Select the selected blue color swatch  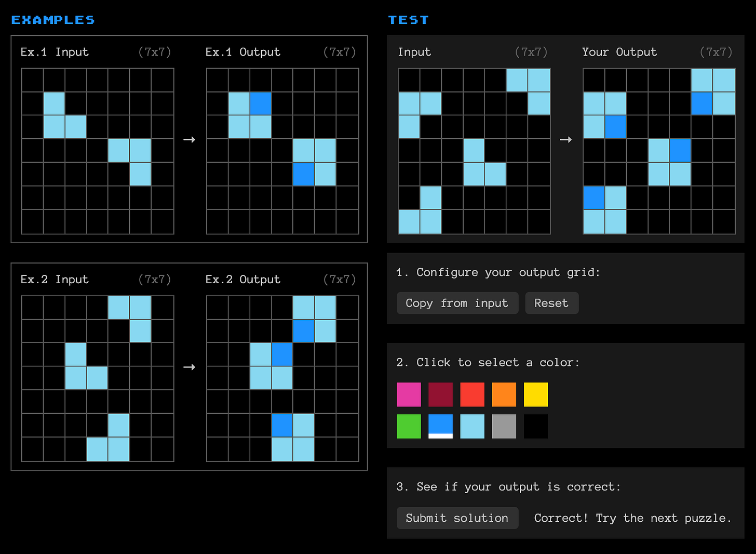tap(440, 426)
